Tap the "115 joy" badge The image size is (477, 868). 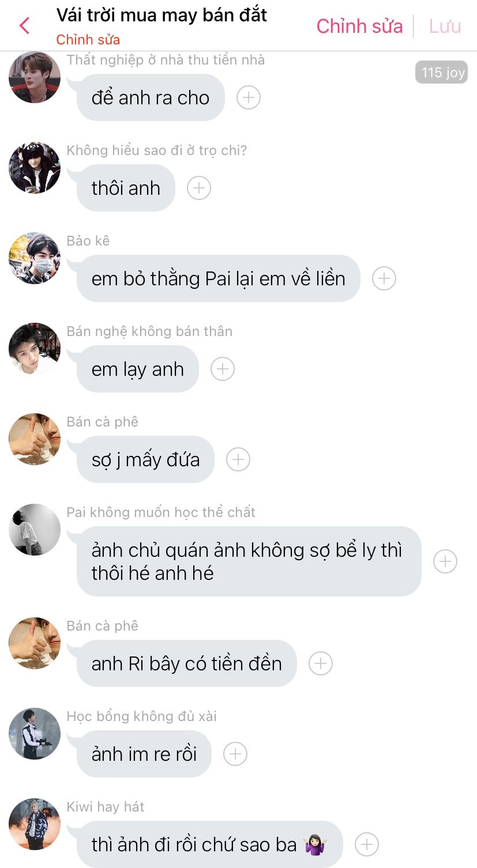click(442, 73)
